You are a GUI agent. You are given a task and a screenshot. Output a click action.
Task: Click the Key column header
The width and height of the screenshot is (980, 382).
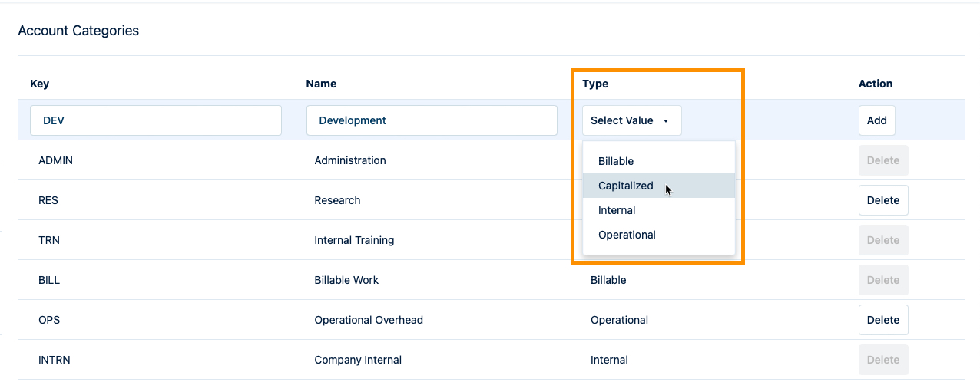tap(39, 84)
